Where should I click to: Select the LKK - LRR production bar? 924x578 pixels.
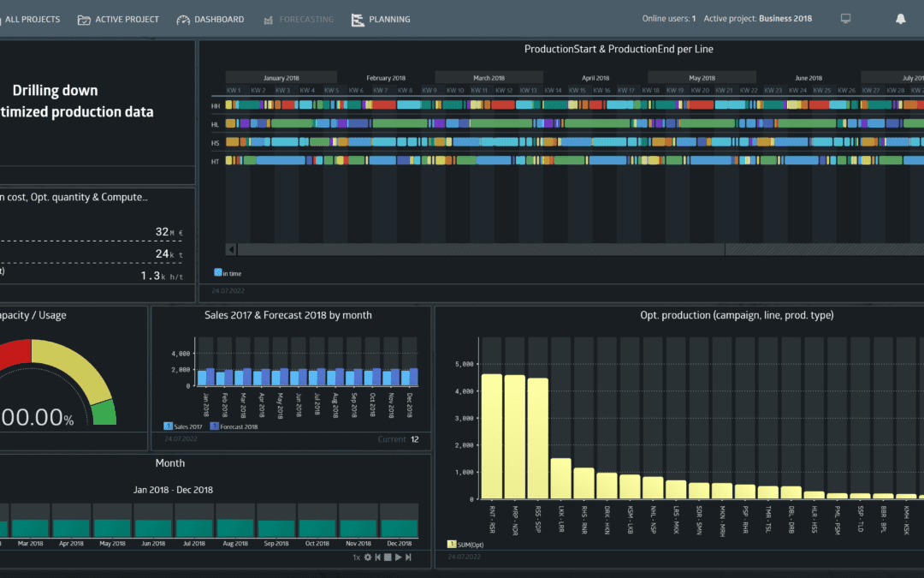(x=561, y=479)
